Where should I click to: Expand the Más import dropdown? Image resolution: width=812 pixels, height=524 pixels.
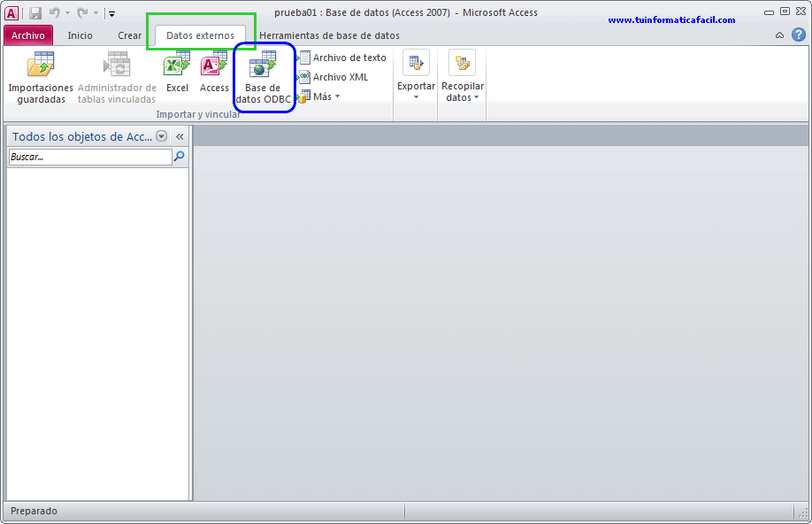click(319, 96)
